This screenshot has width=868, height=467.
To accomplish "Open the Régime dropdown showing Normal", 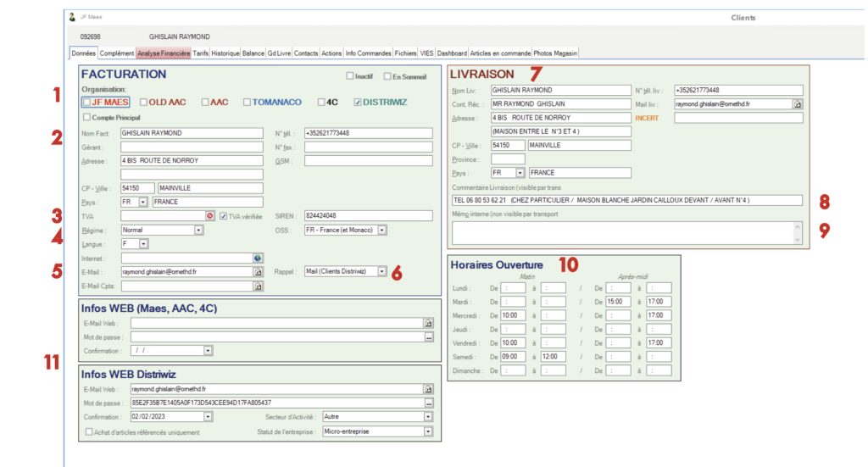I will point(198,230).
